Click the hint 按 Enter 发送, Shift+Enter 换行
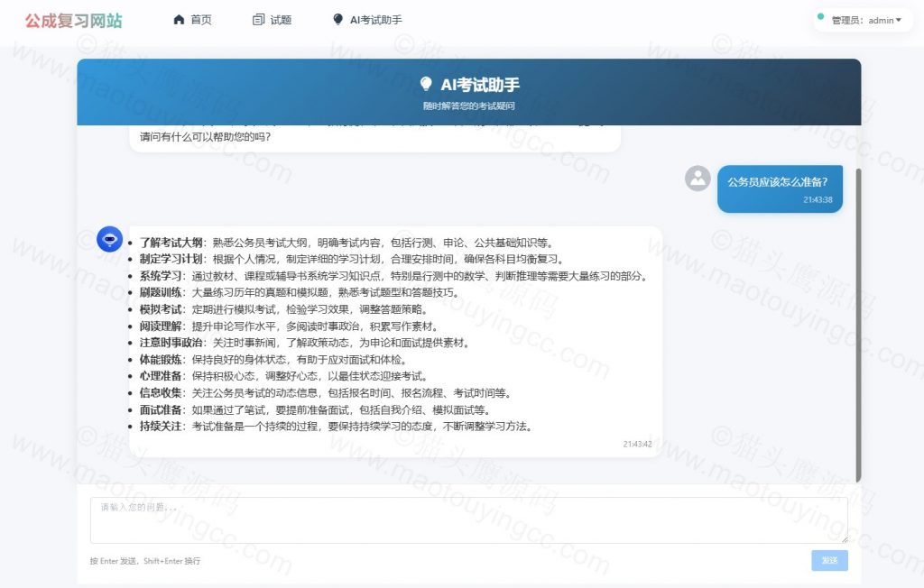 point(145,561)
